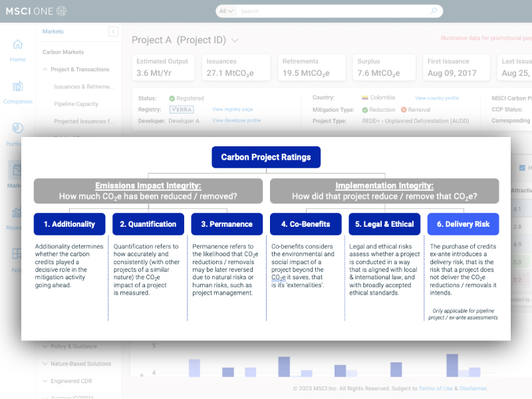Select the Reduction mitigation type indicator

coord(365,110)
